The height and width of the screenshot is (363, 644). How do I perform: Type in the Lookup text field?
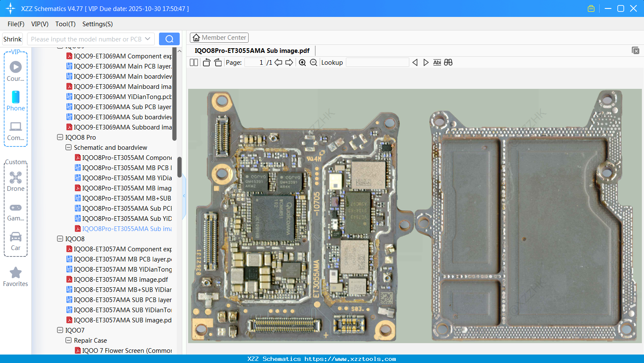[x=378, y=62]
